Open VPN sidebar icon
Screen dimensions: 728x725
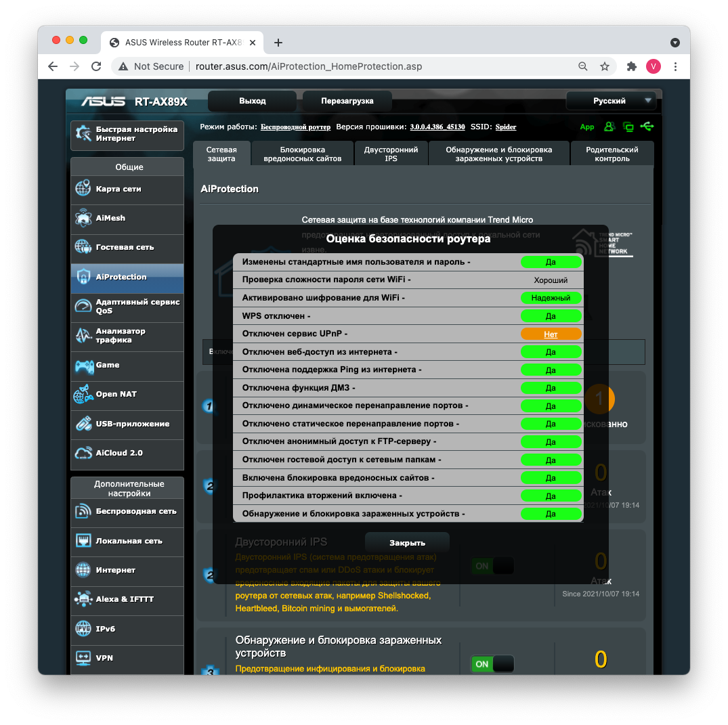(x=83, y=658)
